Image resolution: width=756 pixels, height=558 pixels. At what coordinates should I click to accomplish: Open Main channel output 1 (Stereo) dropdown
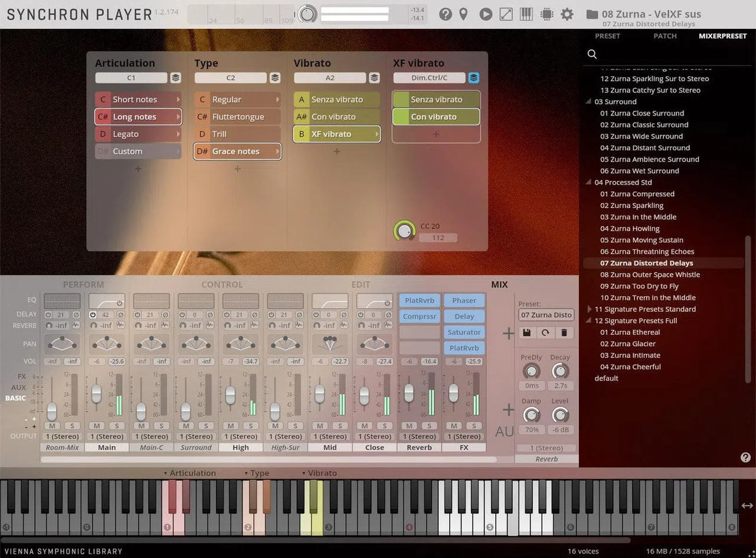tap(106, 436)
